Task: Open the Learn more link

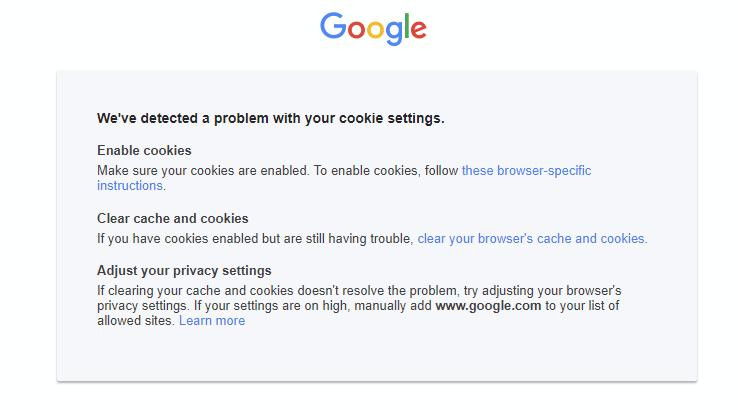Action: [x=212, y=321]
